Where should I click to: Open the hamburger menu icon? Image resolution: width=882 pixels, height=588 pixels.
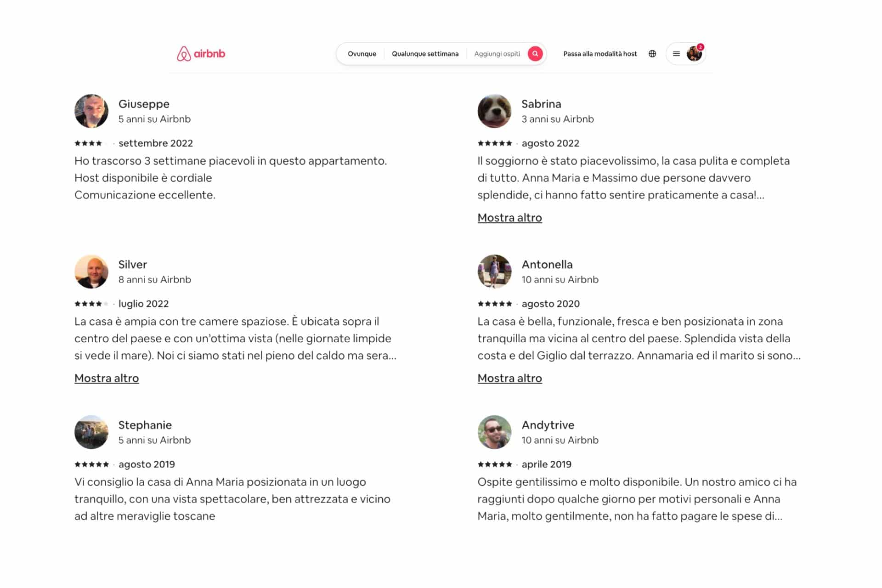coord(676,54)
